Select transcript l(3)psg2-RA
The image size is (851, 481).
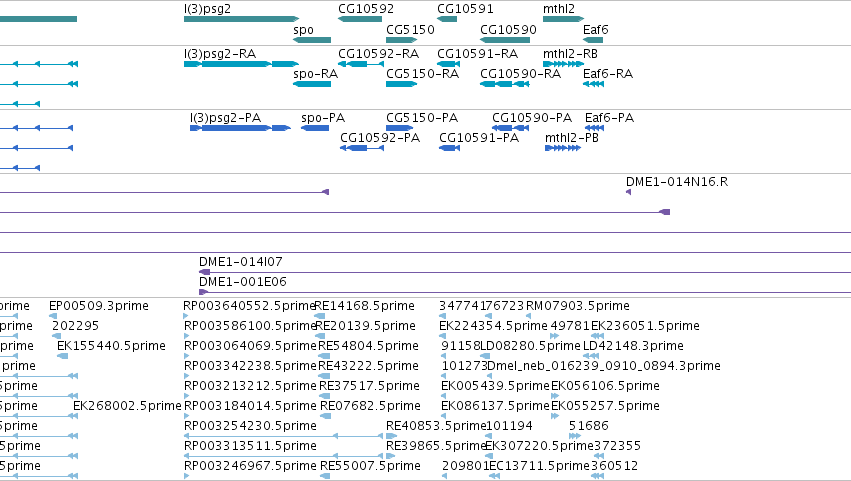(242, 64)
